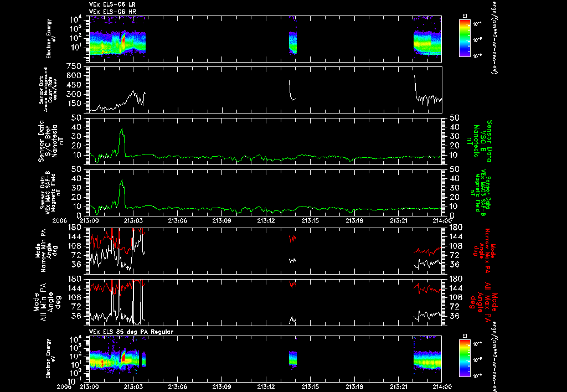Image resolution: width=567 pixels, height=392 pixels.
Task: Click '213:21' on the middle time axis
Action: [x=399, y=220]
